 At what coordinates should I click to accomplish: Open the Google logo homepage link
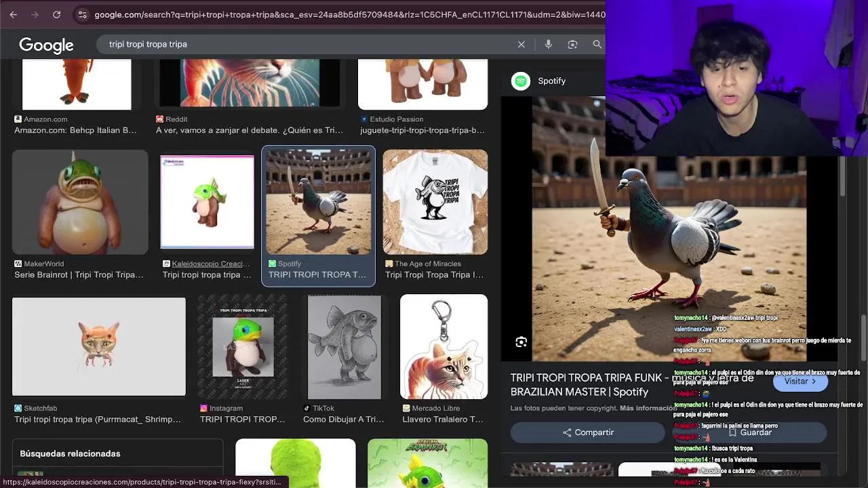[x=46, y=45]
